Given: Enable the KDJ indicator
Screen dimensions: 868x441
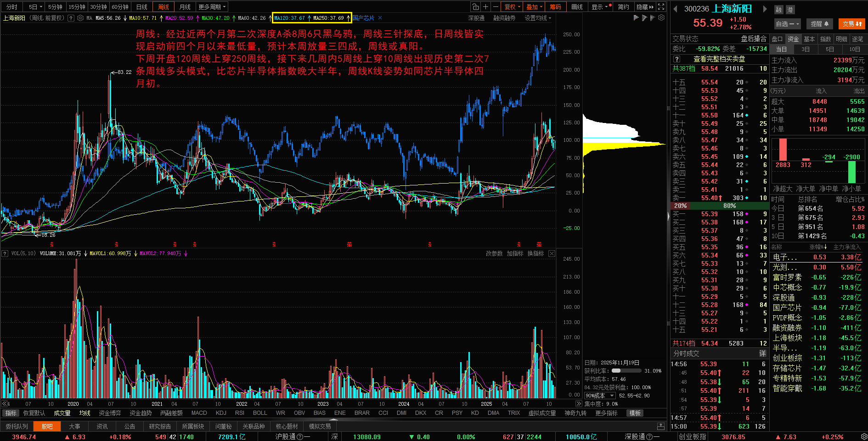Looking at the screenshot, I should pos(221,413).
